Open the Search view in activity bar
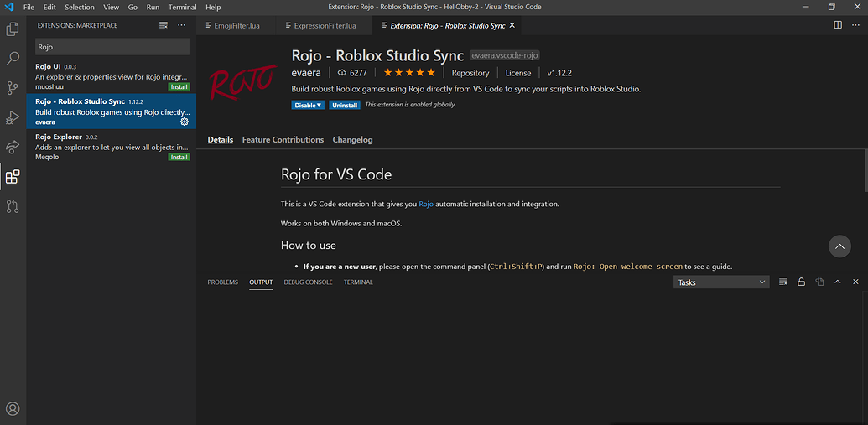Image resolution: width=868 pixels, height=425 pixels. [13, 58]
